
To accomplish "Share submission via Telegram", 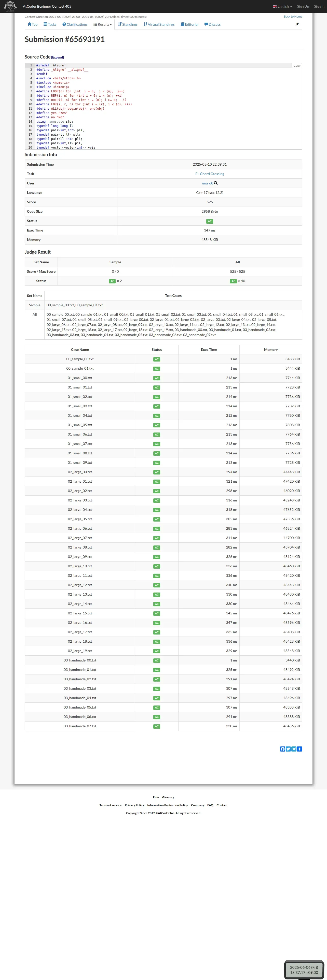I will [x=294, y=749].
